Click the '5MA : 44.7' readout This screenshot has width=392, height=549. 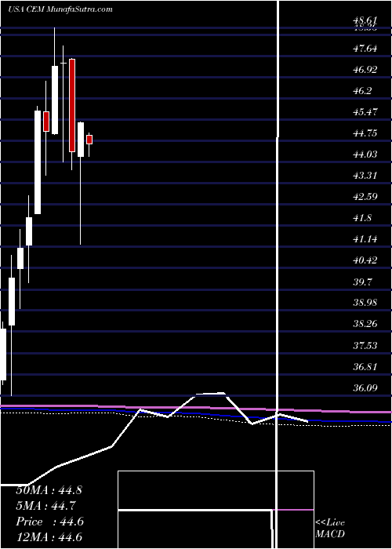click(45, 506)
